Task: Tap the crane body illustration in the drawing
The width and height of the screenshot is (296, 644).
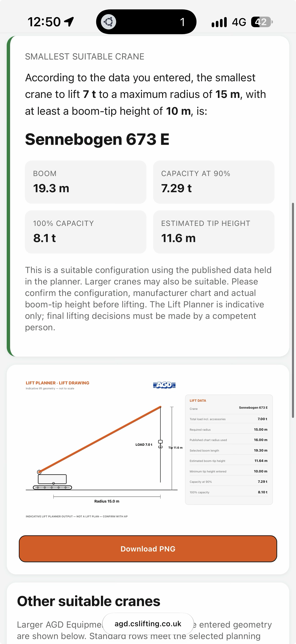Action: point(52,479)
